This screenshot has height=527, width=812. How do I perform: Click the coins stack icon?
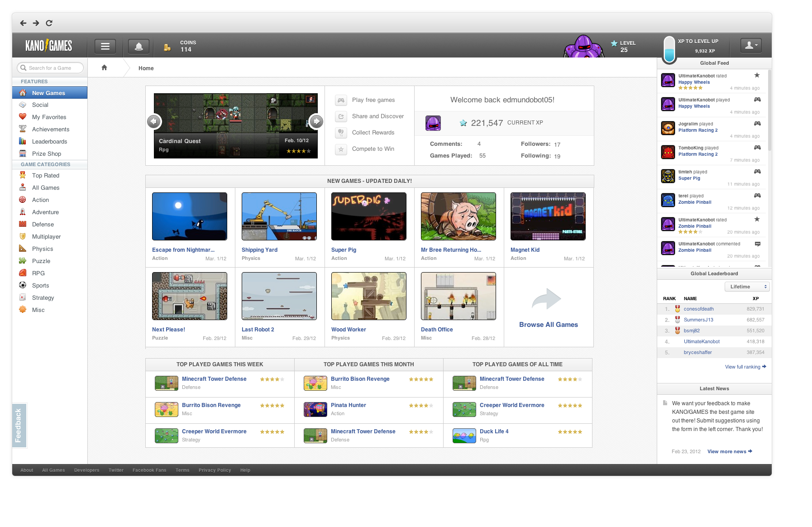pyautogui.click(x=167, y=47)
